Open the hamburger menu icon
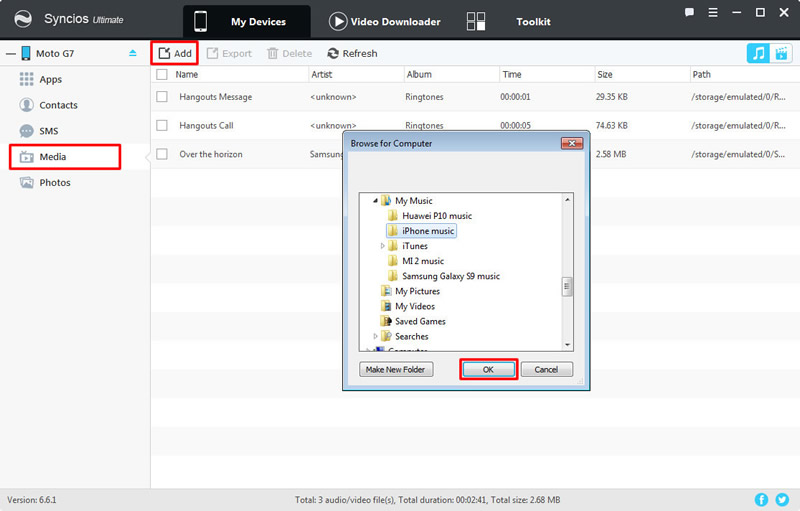 click(713, 12)
